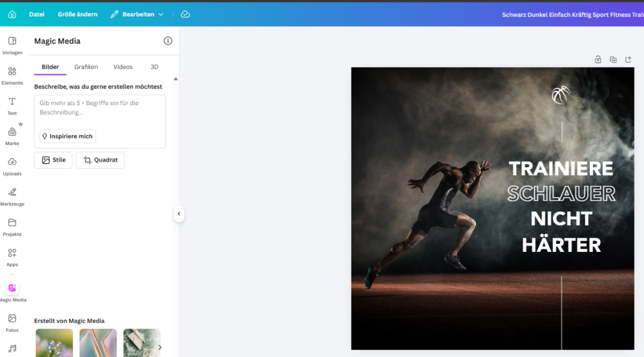Collapse the side panel with arrow
Screen dimensions: 644x357
click(x=179, y=213)
